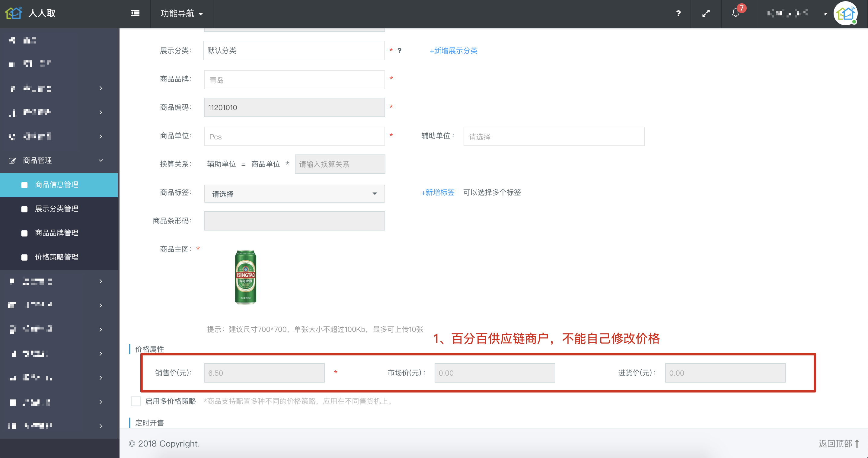Click the 定时开售 section heading

[150, 423]
